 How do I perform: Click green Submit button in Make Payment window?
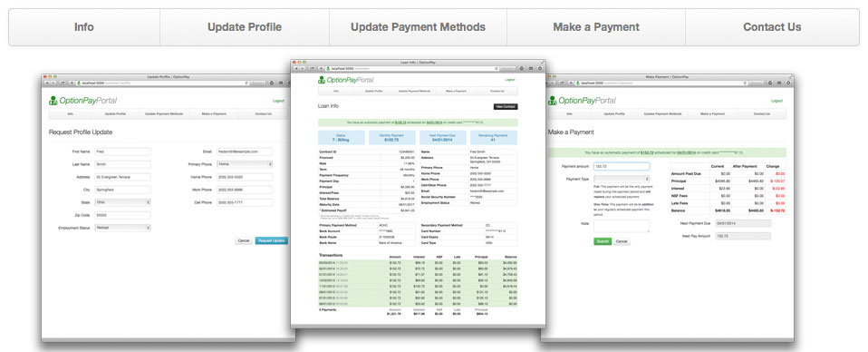tap(603, 241)
